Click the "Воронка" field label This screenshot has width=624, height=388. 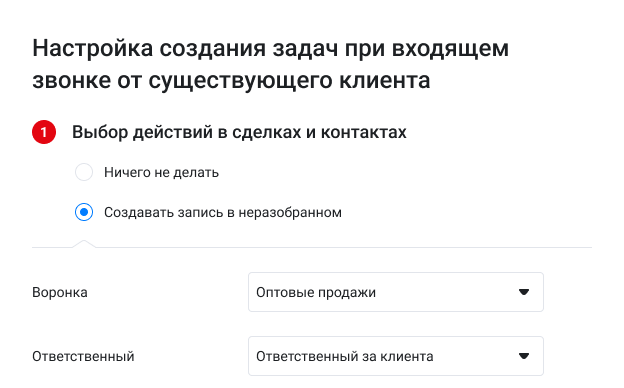(x=60, y=292)
